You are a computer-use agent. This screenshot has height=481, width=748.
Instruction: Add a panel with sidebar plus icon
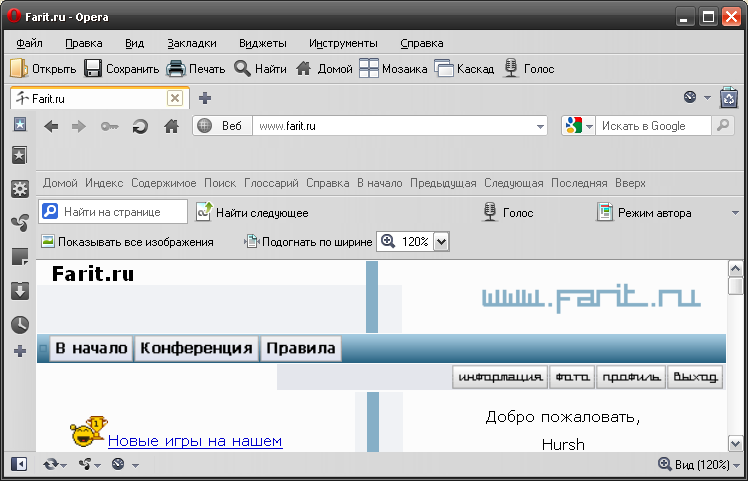(20, 352)
